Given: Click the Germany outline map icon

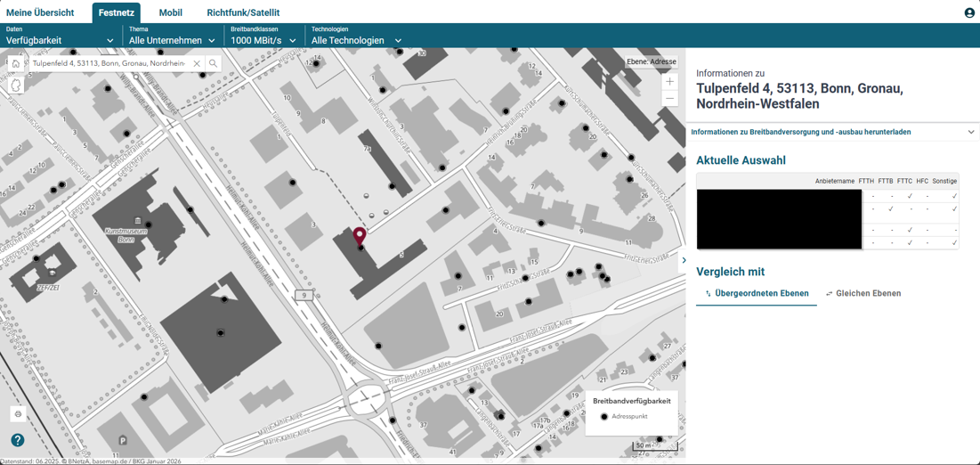Looking at the screenshot, I should pyautogui.click(x=16, y=86).
